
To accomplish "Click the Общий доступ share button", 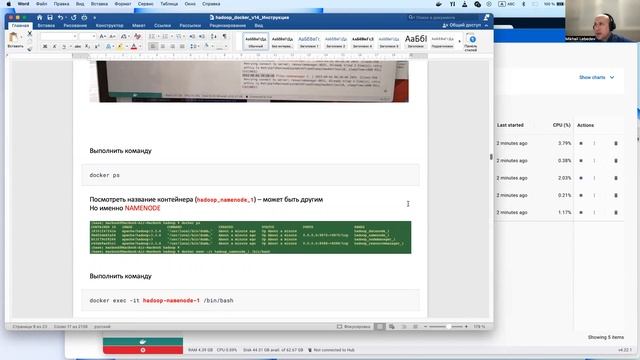I will [463, 25].
